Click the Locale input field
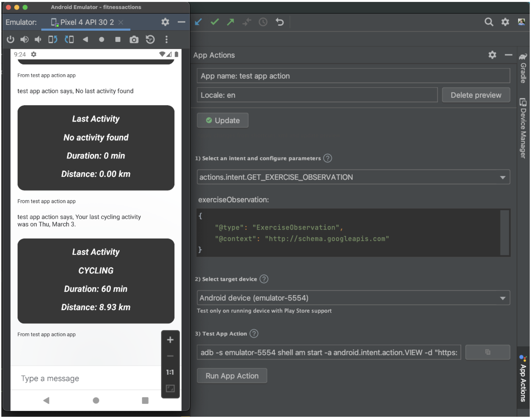The image size is (532, 419). point(317,95)
